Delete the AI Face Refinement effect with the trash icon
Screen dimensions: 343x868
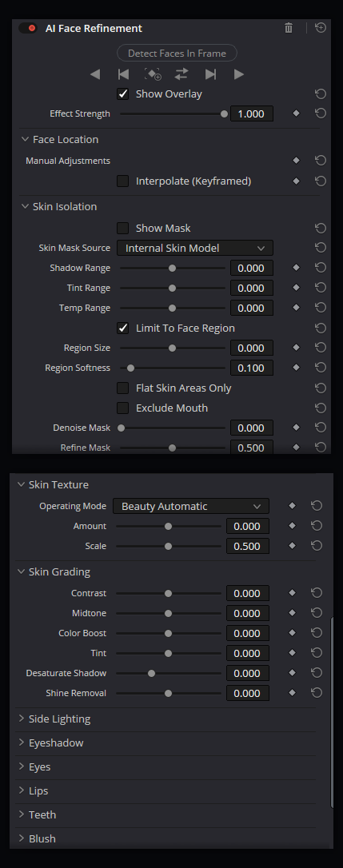click(x=289, y=28)
